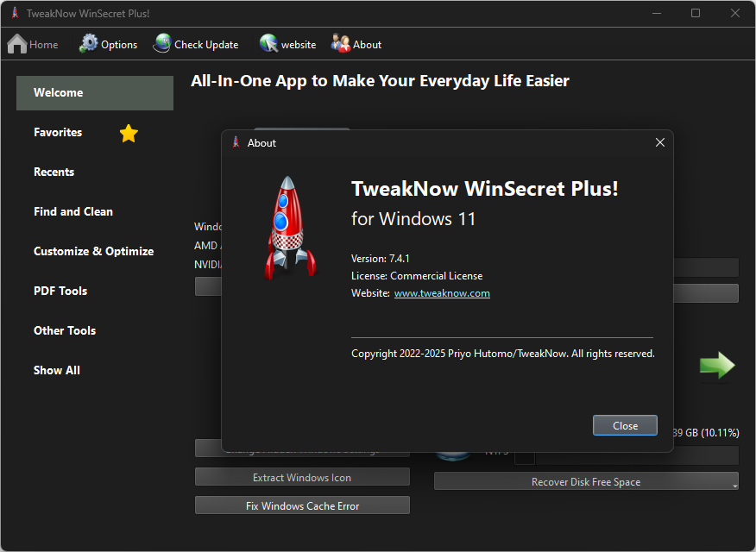Click the Home toolbar label
756x552 pixels.
tap(44, 44)
